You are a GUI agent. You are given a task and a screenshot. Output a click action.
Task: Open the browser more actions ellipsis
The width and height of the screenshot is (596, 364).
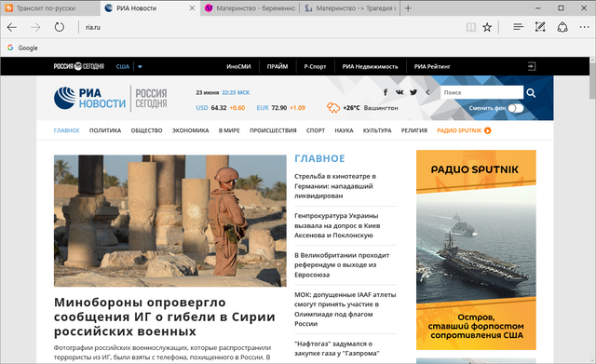(x=584, y=27)
